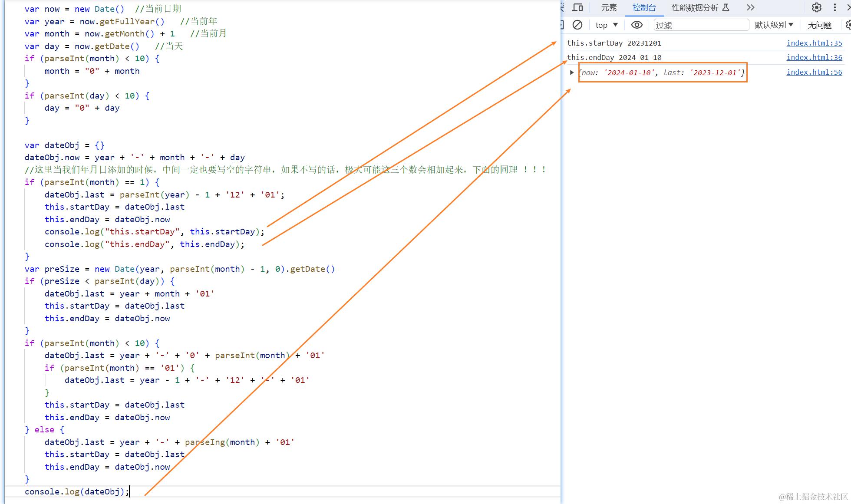Open source link index.html:36
This screenshot has width=851, height=504.
(814, 57)
